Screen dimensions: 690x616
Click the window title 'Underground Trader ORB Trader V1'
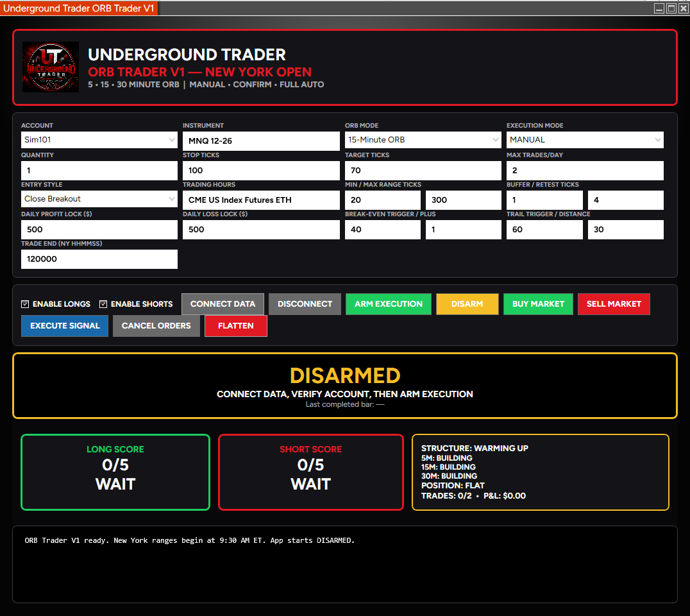click(x=79, y=8)
